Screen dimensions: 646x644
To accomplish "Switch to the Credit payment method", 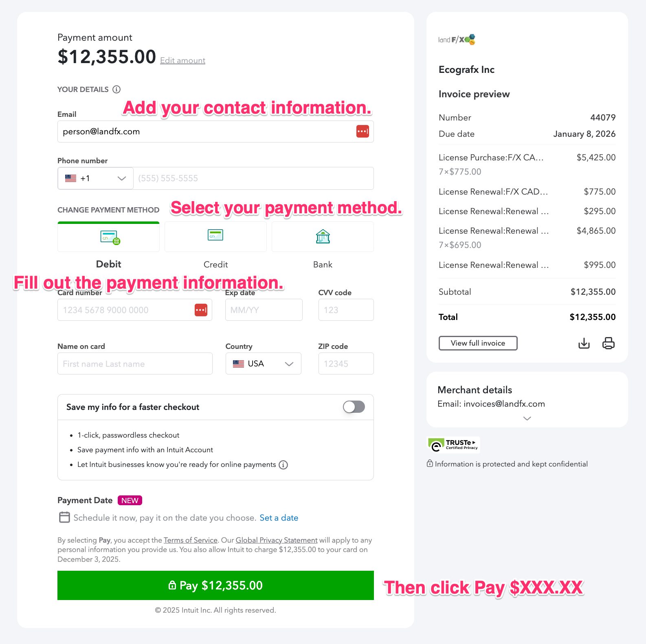I will [x=215, y=237].
